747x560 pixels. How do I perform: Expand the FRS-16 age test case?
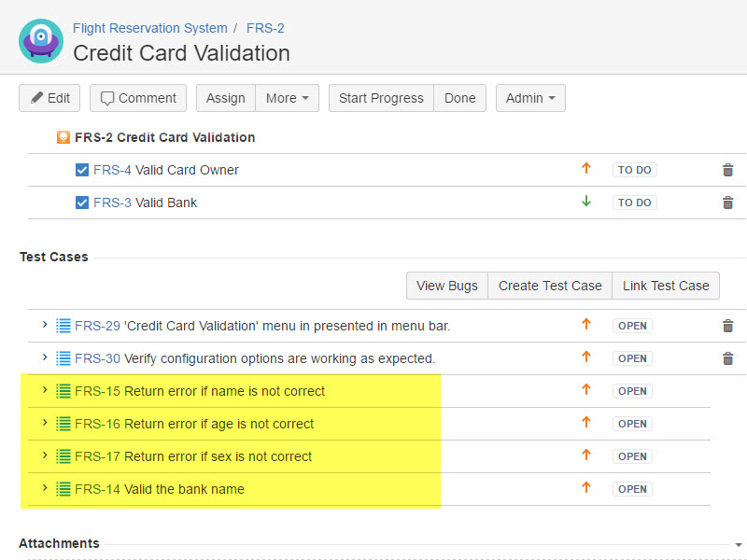click(x=44, y=423)
